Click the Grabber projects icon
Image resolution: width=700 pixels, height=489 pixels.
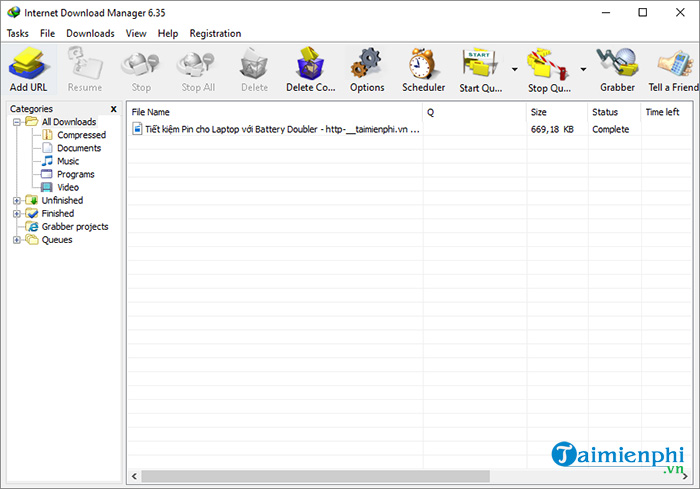[x=32, y=226]
